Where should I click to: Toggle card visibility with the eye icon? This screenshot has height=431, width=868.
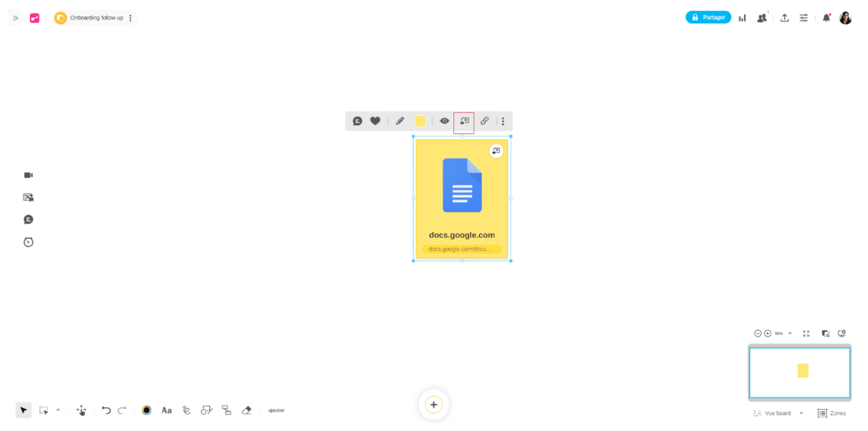point(444,121)
